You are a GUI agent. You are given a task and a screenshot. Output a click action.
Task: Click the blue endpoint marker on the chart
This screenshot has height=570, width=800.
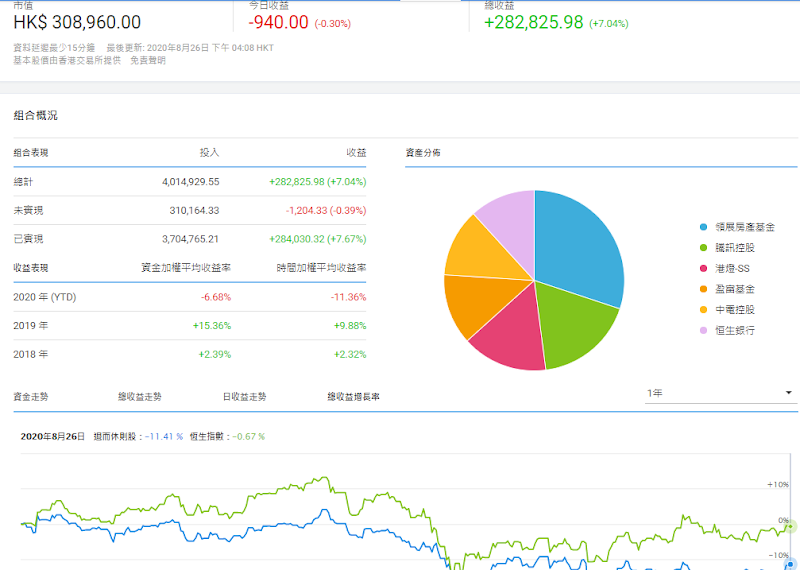point(791,564)
